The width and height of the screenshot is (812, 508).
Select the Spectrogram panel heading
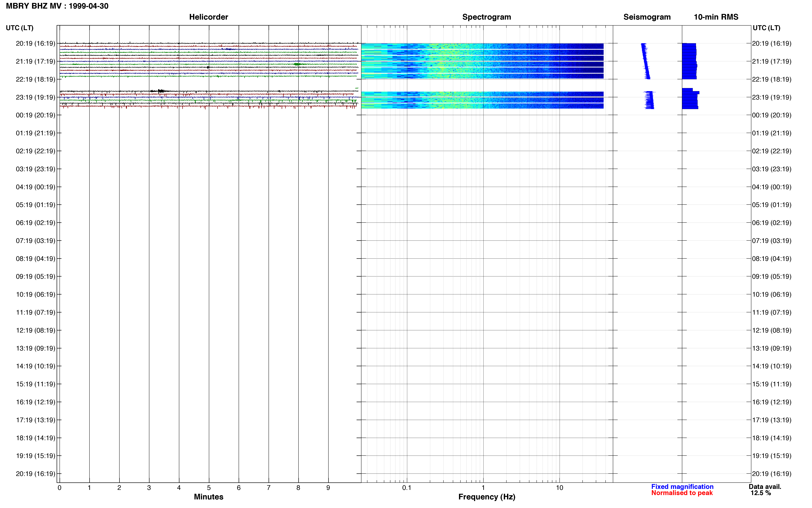(487, 17)
